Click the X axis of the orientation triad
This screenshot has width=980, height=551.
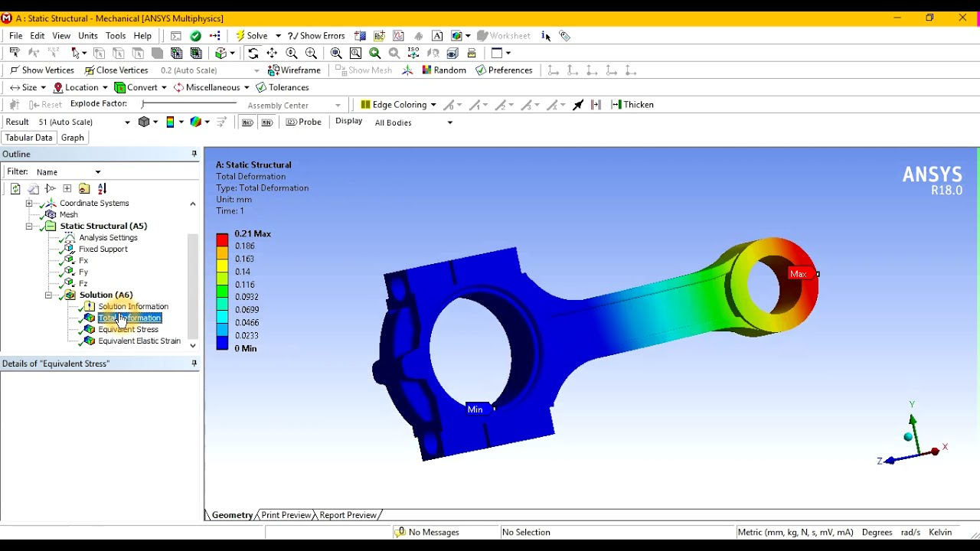pos(929,452)
